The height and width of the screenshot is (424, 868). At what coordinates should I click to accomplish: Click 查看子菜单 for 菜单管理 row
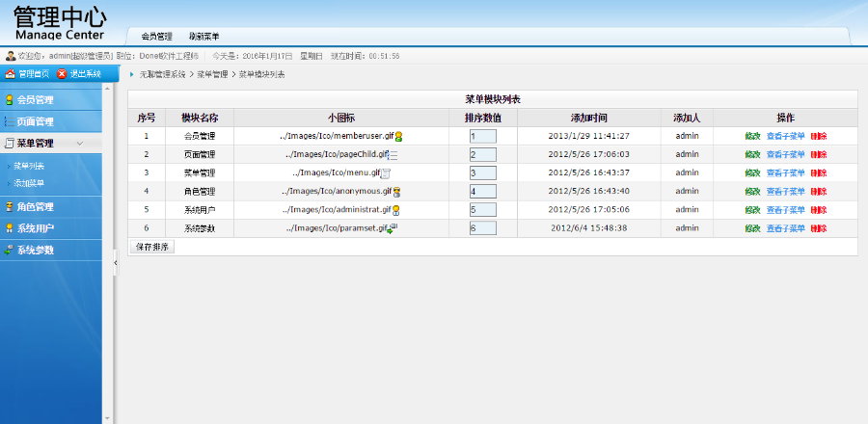(x=785, y=173)
